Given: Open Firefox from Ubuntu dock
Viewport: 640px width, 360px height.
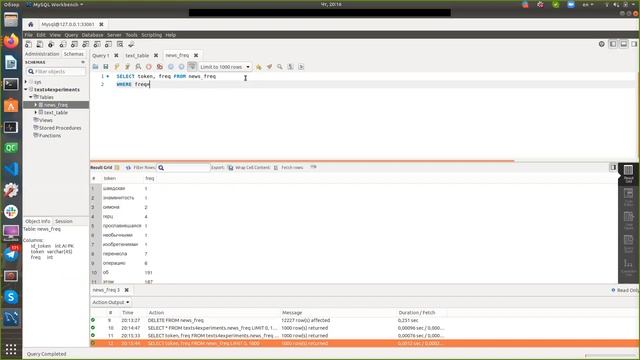Looking at the screenshot, I should [11, 41].
